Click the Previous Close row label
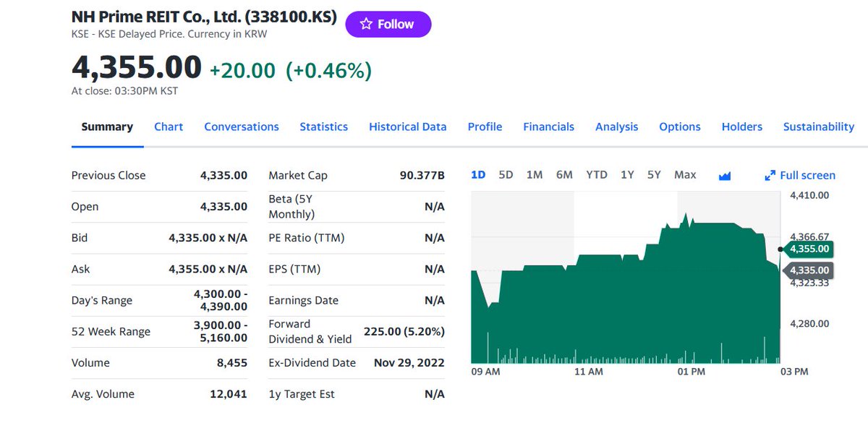The width and height of the screenshot is (868, 436). 109,176
